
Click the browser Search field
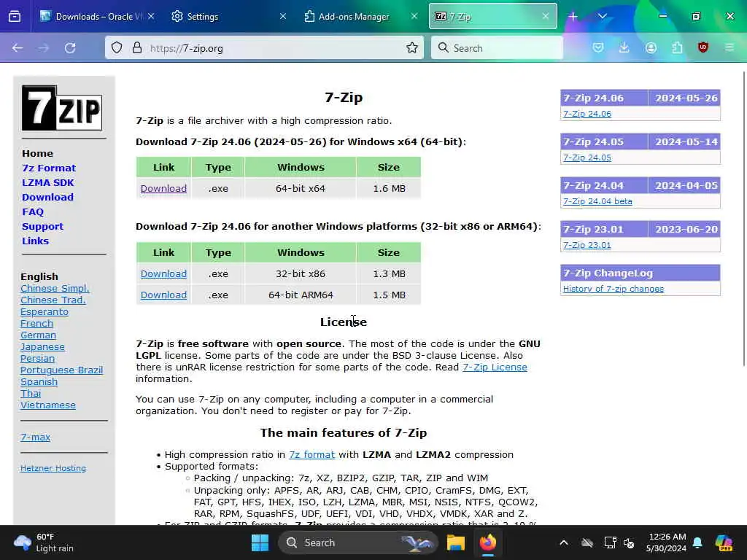pos(497,47)
